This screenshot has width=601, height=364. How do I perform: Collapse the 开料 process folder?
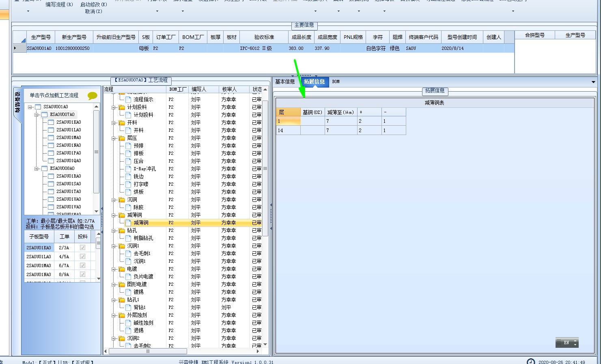coord(114,123)
